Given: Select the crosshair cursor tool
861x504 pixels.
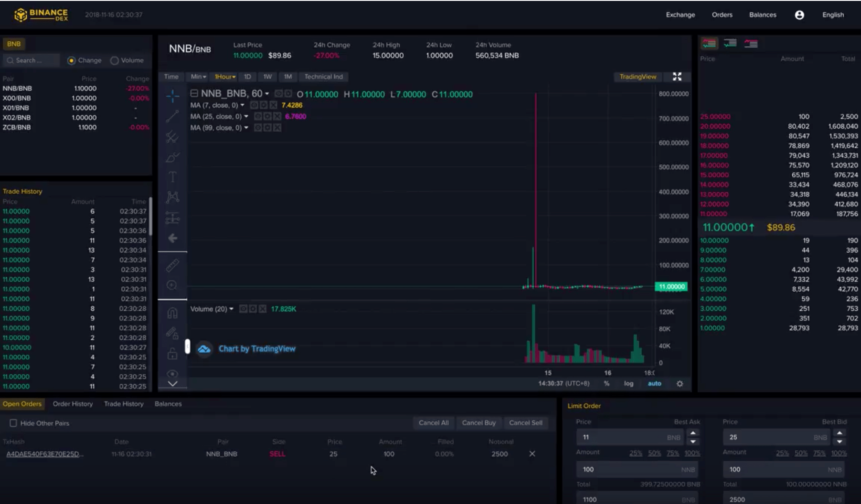Looking at the screenshot, I should 172,95.
